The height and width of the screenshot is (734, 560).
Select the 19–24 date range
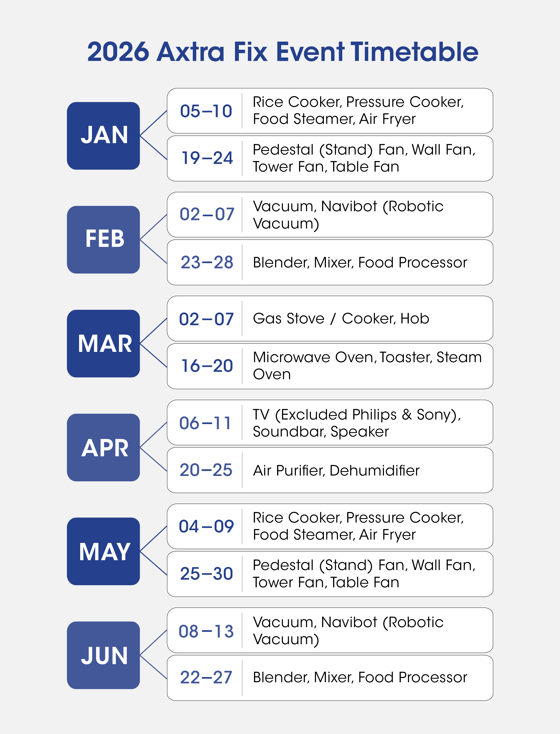207,158
